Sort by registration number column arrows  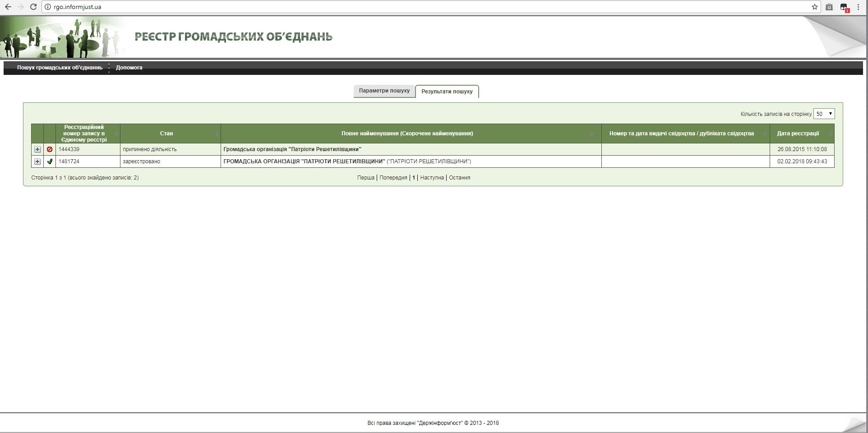click(116, 134)
